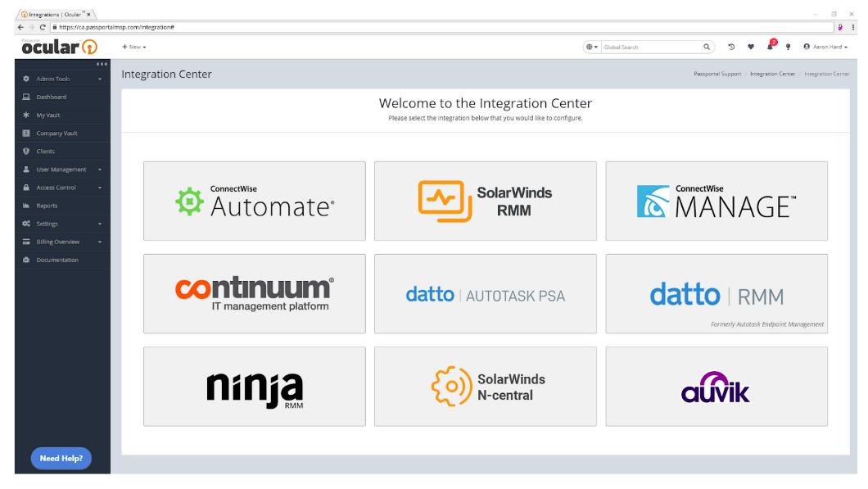
Task: Configure the SolarWinds N-central integration tile
Action: tap(485, 387)
